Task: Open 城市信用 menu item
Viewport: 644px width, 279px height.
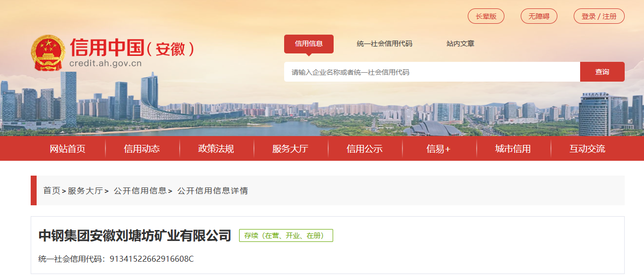Action: tap(513, 149)
